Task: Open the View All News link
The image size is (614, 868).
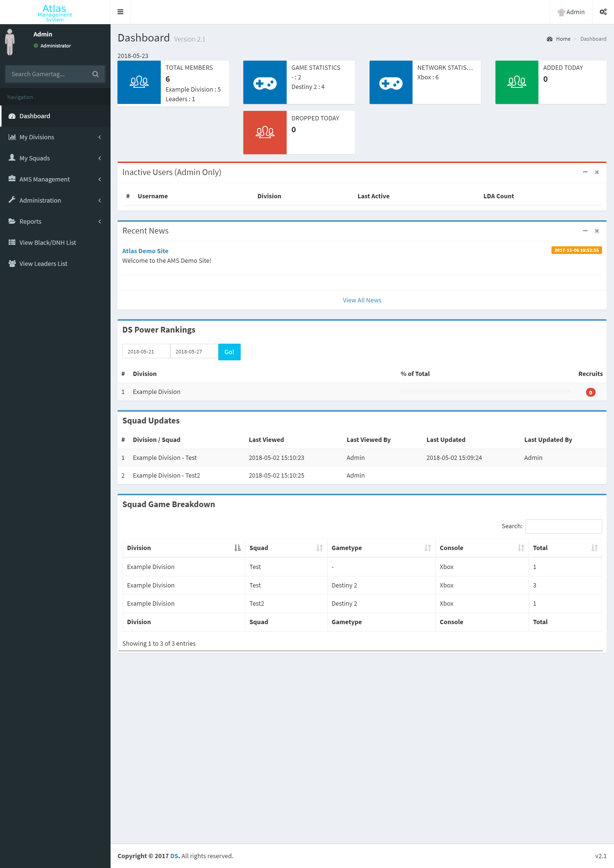Action: point(362,300)
